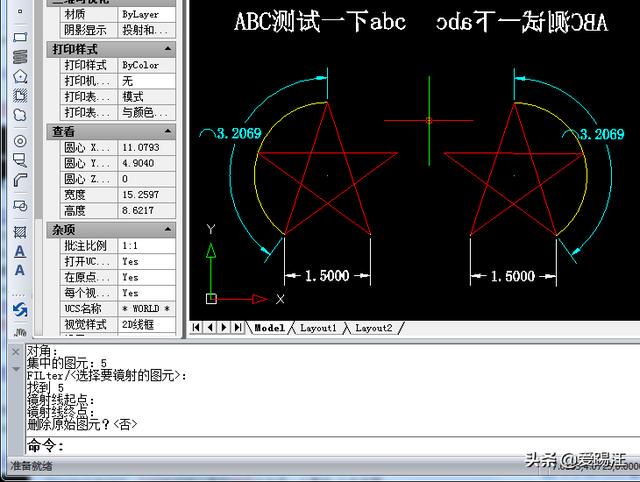
Task: Select the 打印样式 ByColor value
Action: point(147,65)
